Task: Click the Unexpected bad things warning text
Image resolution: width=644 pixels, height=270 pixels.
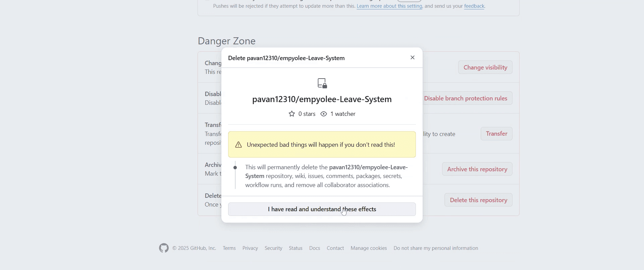Action: [321, 145]
